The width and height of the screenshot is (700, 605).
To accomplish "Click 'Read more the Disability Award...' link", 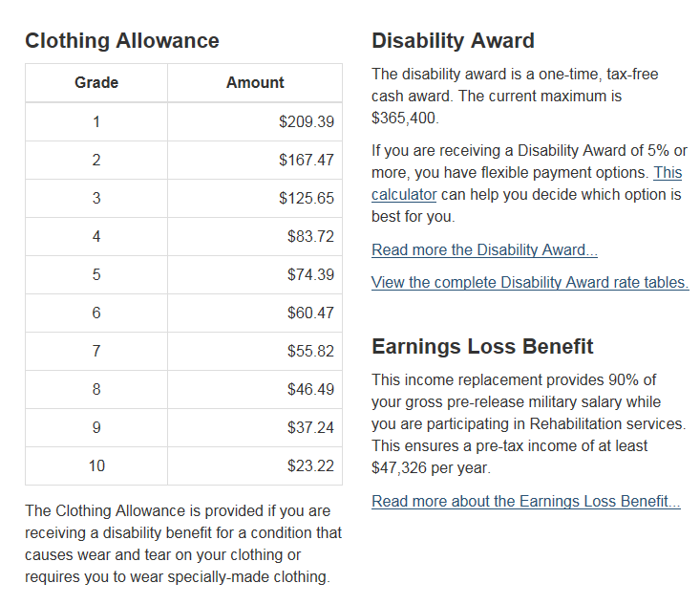I will pos(484,249).
